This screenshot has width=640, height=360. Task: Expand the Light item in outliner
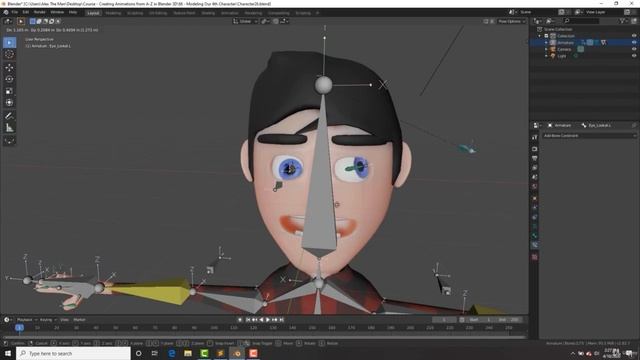tap(546, 56)
